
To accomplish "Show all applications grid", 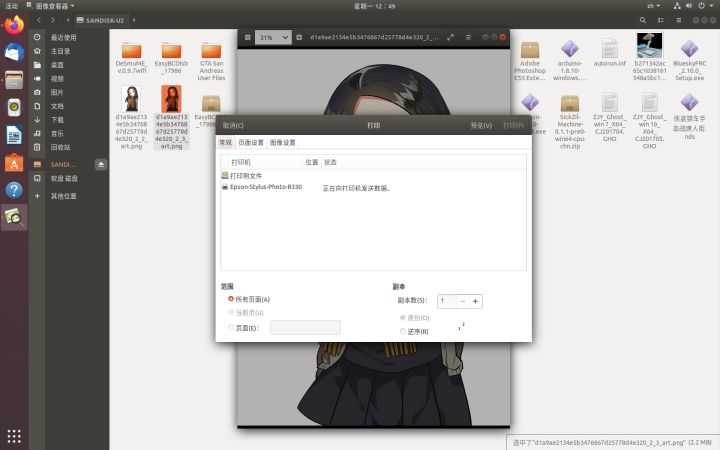I will 14,436.
